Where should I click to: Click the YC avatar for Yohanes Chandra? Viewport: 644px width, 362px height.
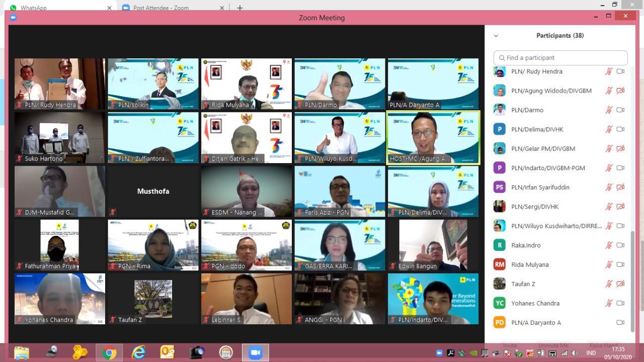coord(499,303)
